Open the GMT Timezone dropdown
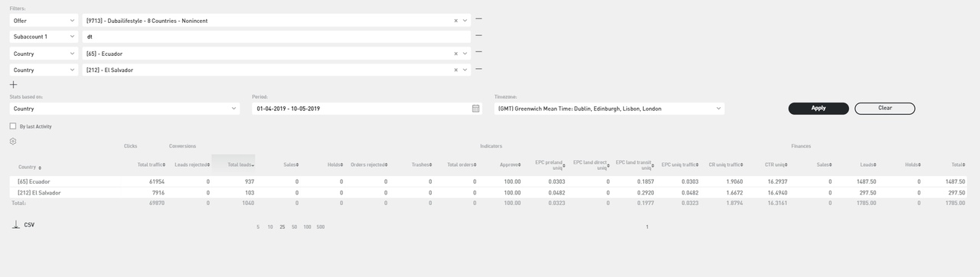980x277 pixels. (609, 109)
